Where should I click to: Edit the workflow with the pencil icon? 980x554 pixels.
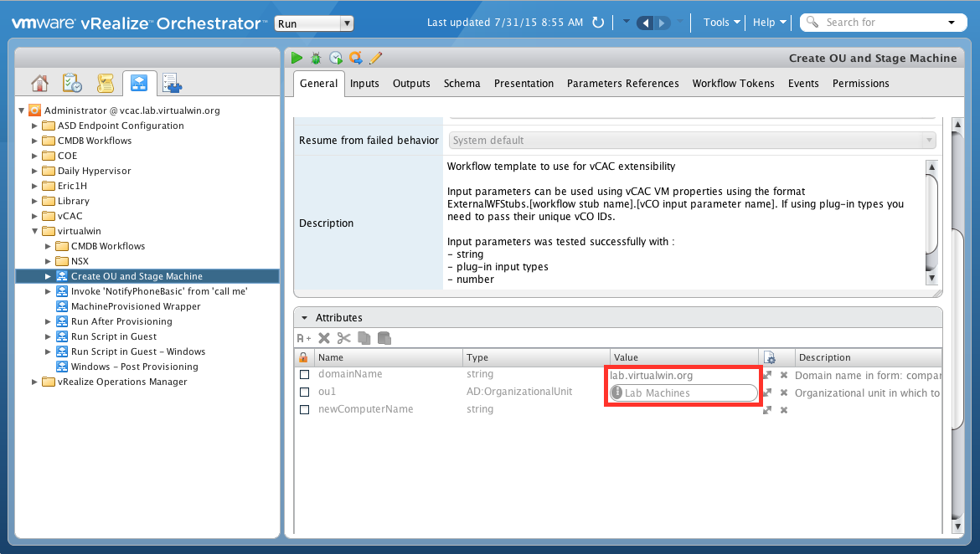pyautogui.click(x=375, y=58)
